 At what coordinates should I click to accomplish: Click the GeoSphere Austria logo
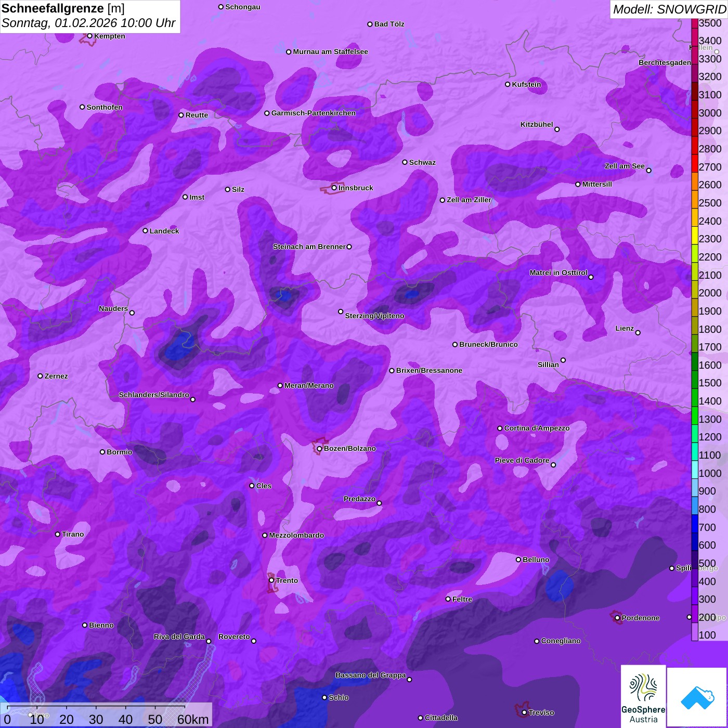[x=643, y=696]
